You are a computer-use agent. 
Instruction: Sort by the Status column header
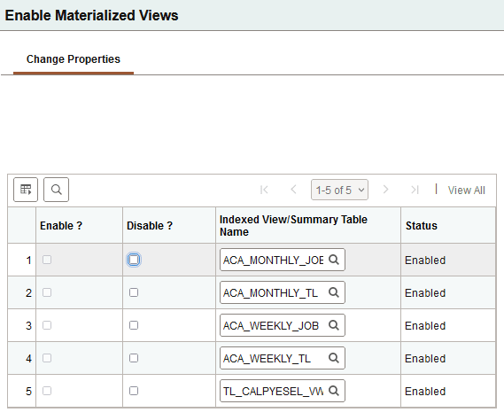pyautogui.click(x=421, y=226)
